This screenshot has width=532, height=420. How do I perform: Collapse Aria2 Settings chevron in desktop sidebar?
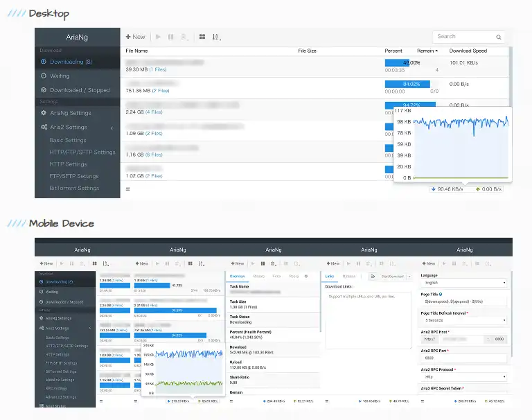[112, 128]
